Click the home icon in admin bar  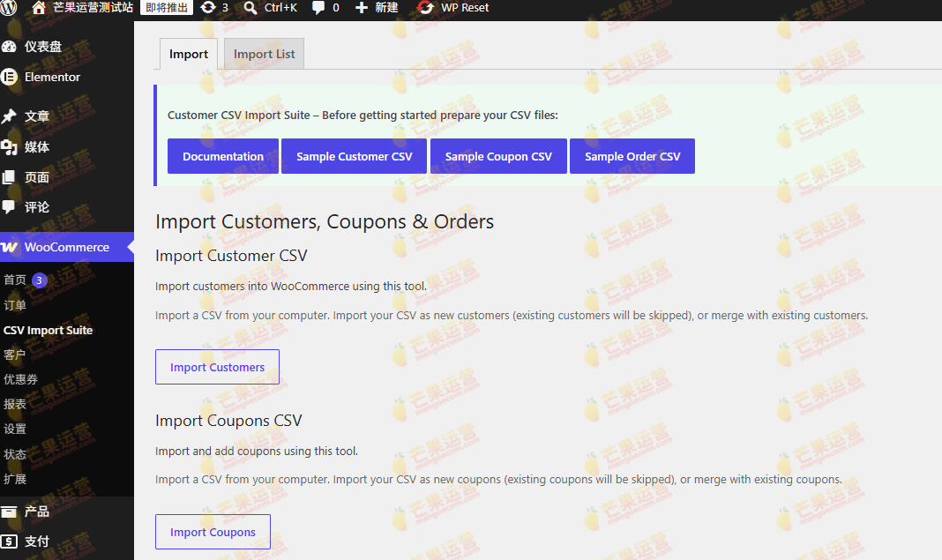point(39,7)
